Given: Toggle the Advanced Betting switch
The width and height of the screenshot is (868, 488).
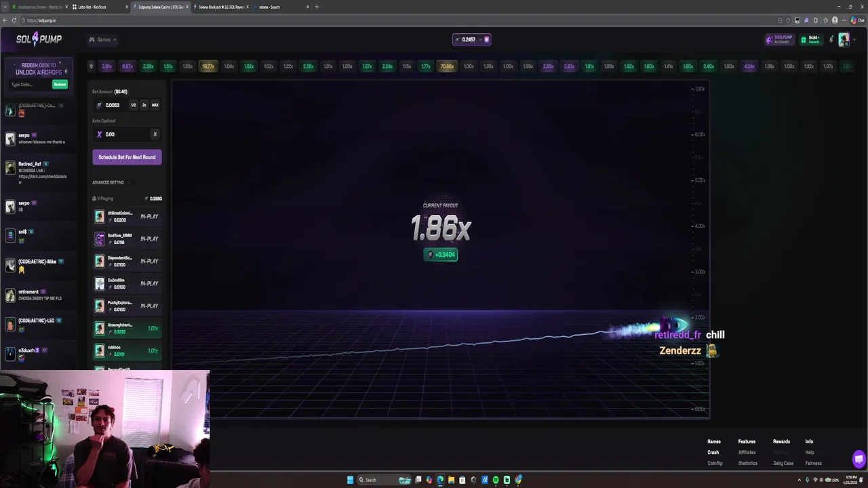Looking at the screenshot, I should pyautogui.click(x=129, y=182).
